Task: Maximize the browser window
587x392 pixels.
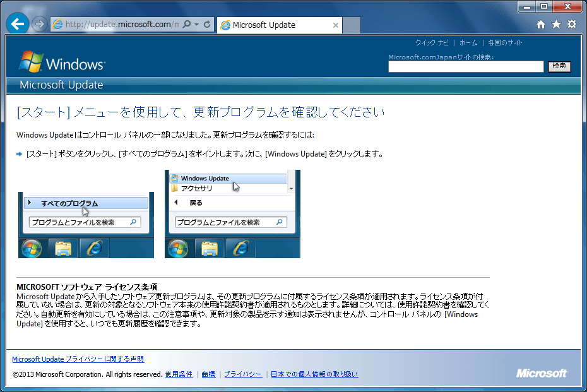Action: point(544,6)
